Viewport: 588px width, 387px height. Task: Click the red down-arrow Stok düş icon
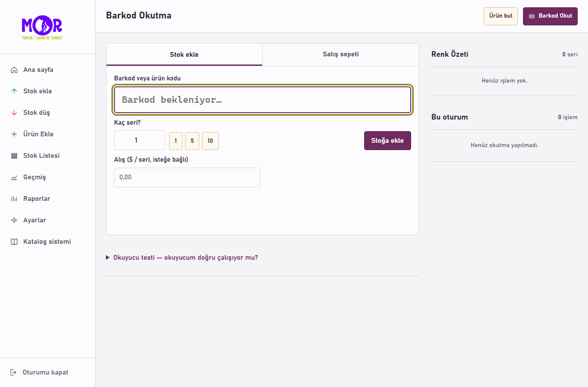(x=14, y=113)
